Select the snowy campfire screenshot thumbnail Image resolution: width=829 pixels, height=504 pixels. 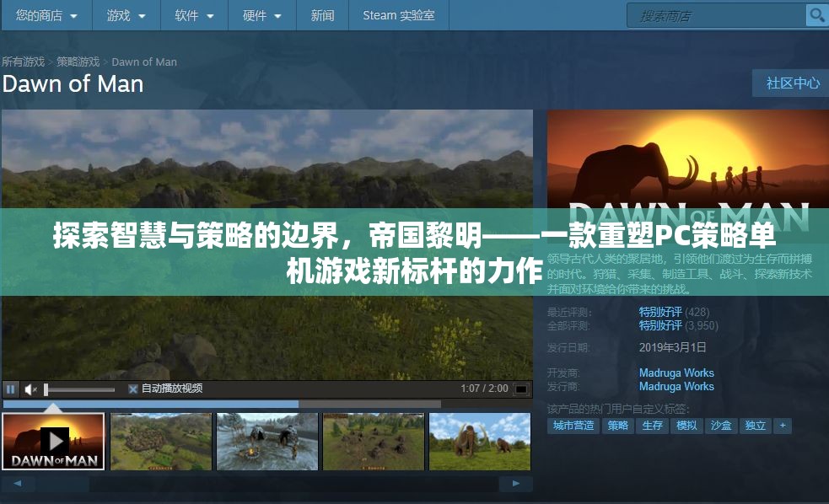coord(267,442)
